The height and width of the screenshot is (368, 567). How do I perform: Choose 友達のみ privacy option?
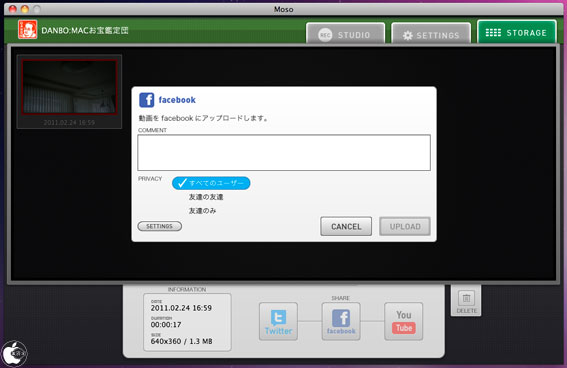[202, 211]
